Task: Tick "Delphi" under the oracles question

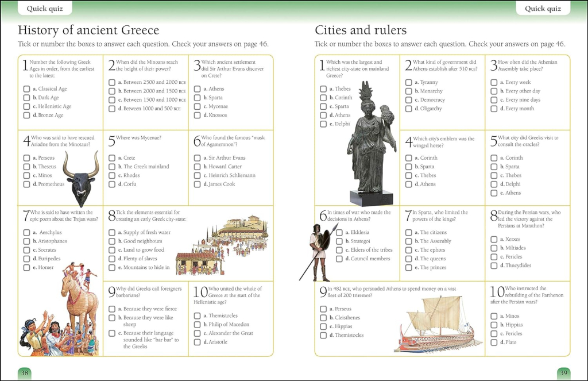Action: pos(494,184)
